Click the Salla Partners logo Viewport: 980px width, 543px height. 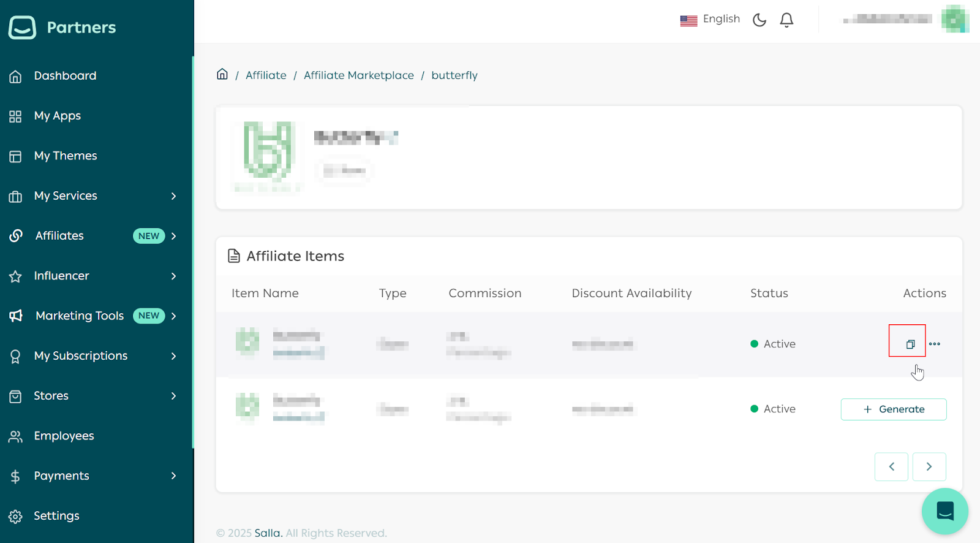(62, 27)
